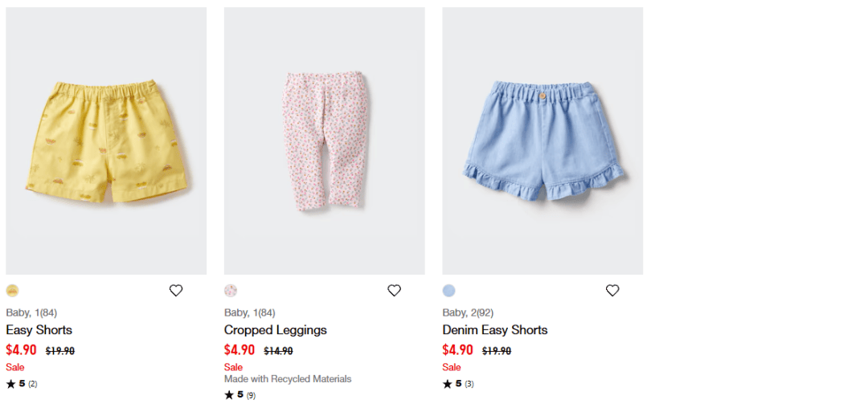Open the yellow shorts product image
The height and width of the screenshot is (412, 868).
pos(106,141)
